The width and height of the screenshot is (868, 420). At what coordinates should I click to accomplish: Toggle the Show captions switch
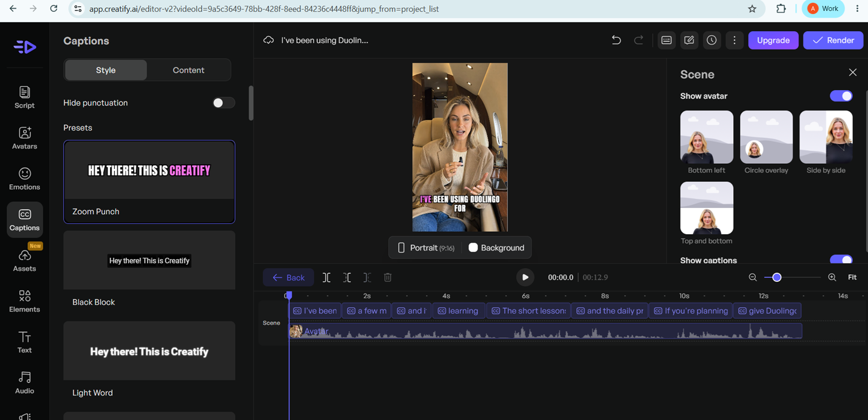(x=841, y=260)
